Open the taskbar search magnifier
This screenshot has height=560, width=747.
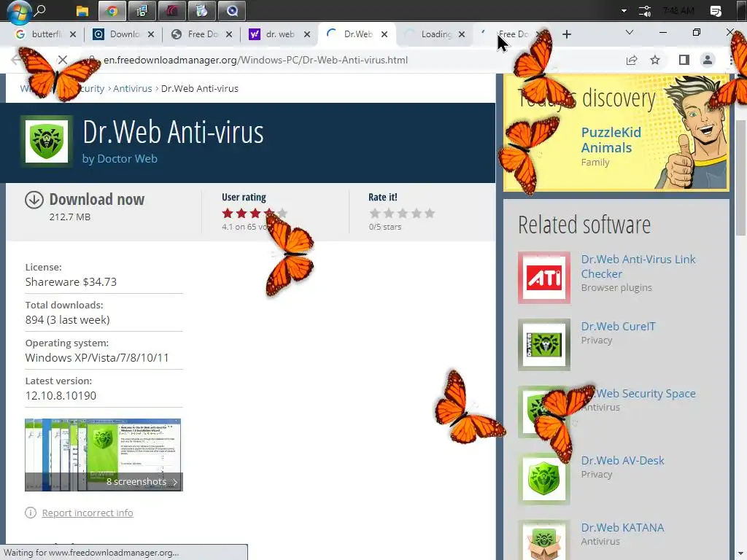point(41,10)
